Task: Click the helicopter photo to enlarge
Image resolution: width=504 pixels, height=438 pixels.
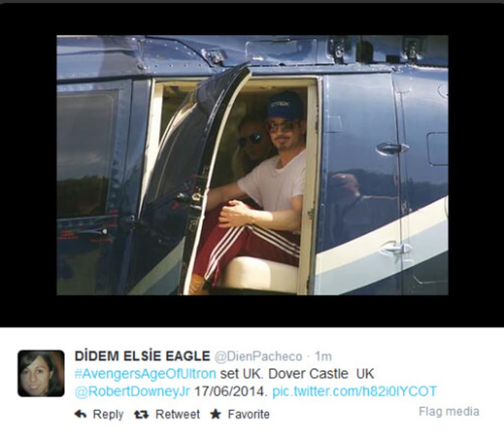Action: tap(253, 165)
